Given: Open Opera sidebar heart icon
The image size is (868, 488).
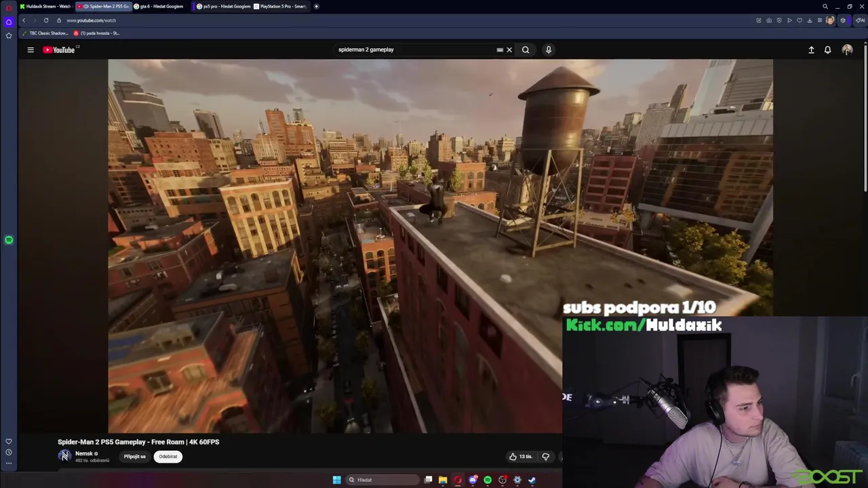Looking at the screenshot, I should pyautogui.click(x=9, y=441).
